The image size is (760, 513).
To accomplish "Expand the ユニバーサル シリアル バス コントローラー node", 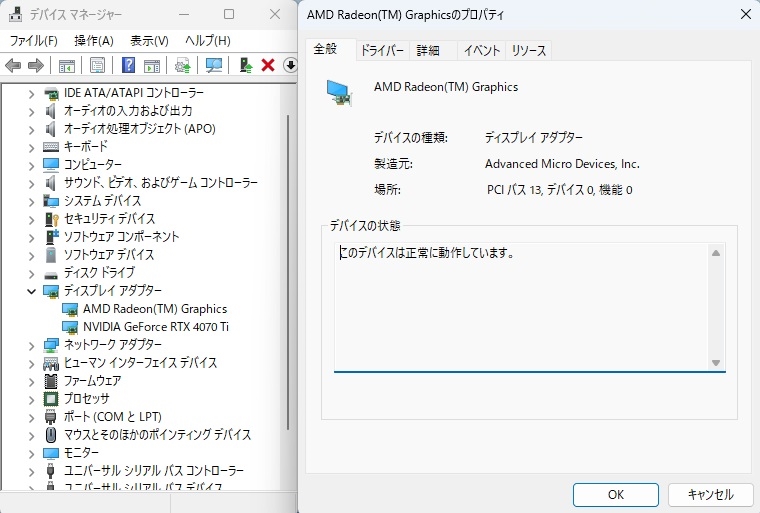I will tap(32, 471).
